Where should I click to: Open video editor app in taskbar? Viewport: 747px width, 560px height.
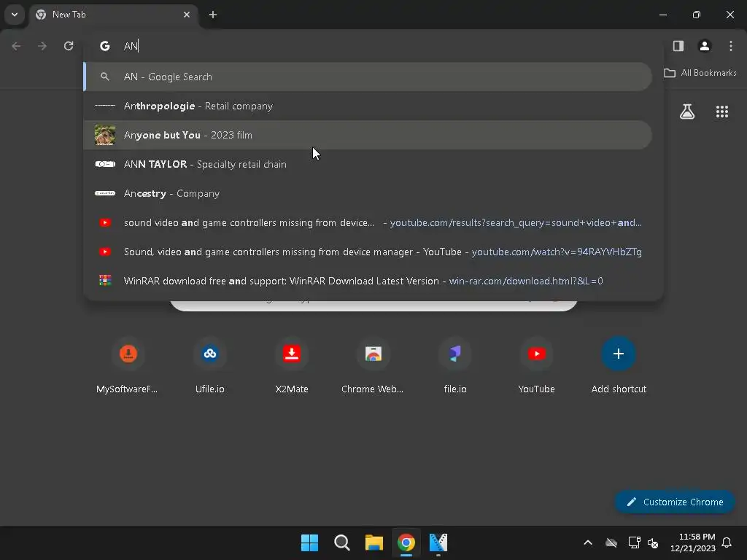tap(438, 542)
